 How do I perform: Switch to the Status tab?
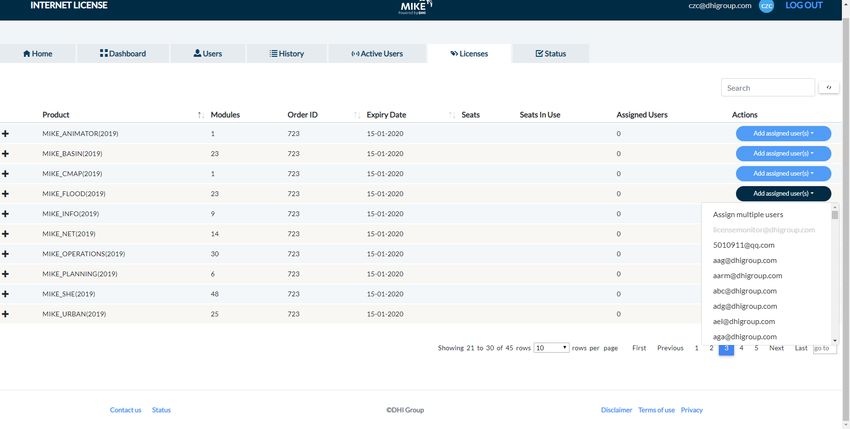[551, 54]
